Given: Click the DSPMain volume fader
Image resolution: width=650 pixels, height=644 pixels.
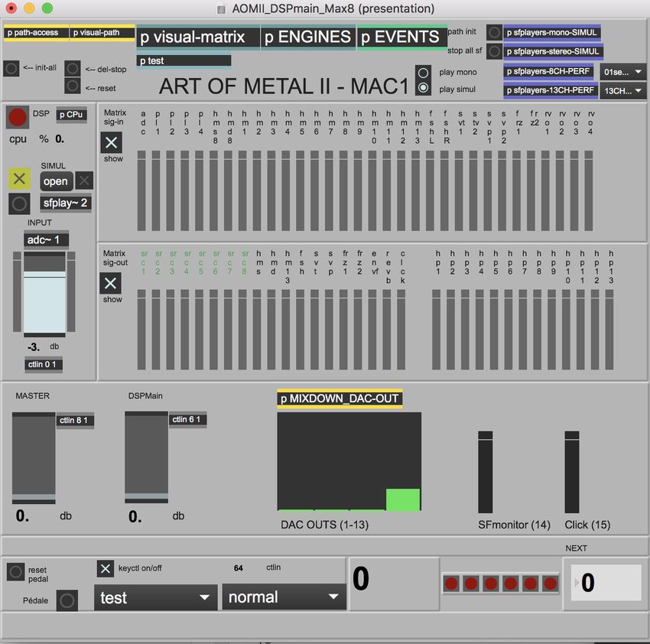Looking at the screenshot, I should (146, 457).
